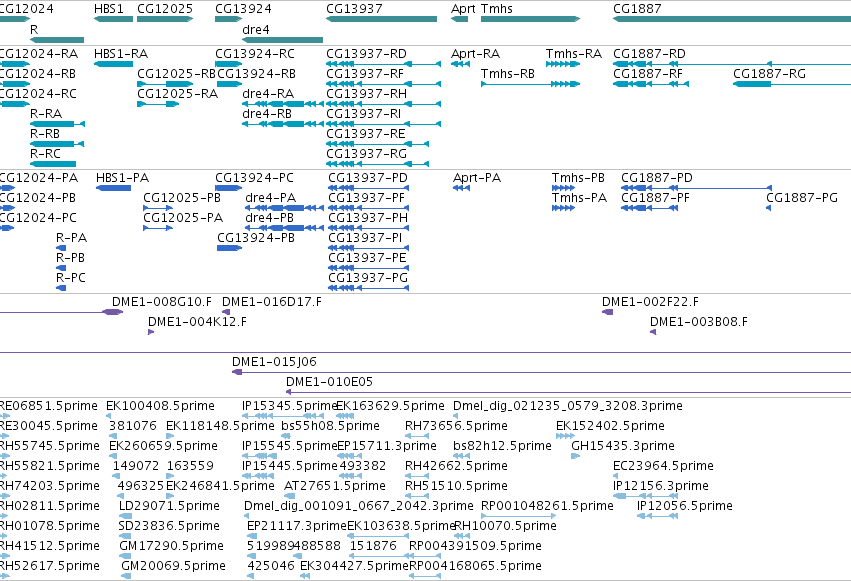Select the Tmhs-PB protein label
Viewport: 851px width, 581px height.
(579, 178)
